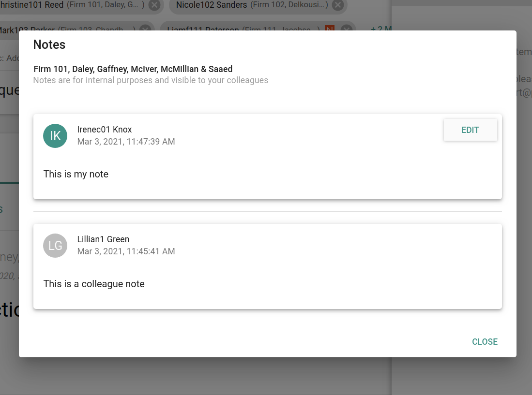532x395 pixels.
Task: Click the author name Irenec01 Knox
Action: (105, 130)
